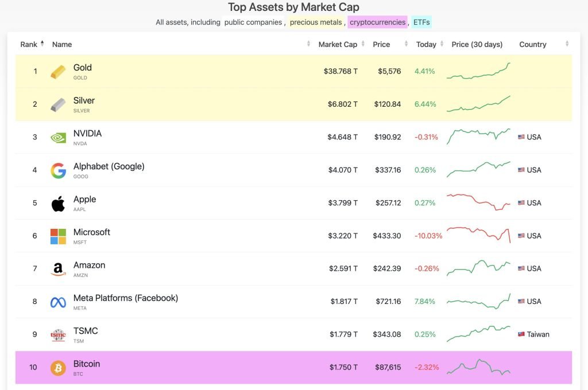Viewport: 588px width, 390px height.
Task: Click the Amazon smile logo
Action: pos(57,268)
